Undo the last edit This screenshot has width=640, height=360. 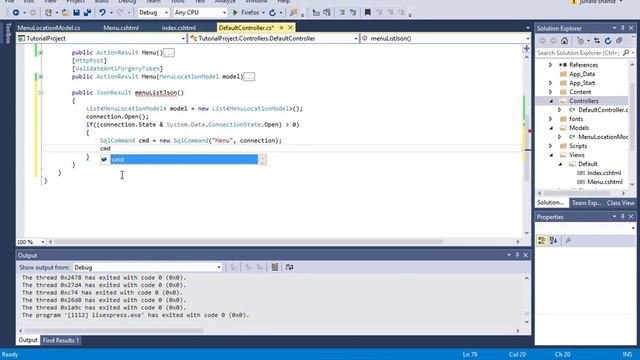[102, 13]
